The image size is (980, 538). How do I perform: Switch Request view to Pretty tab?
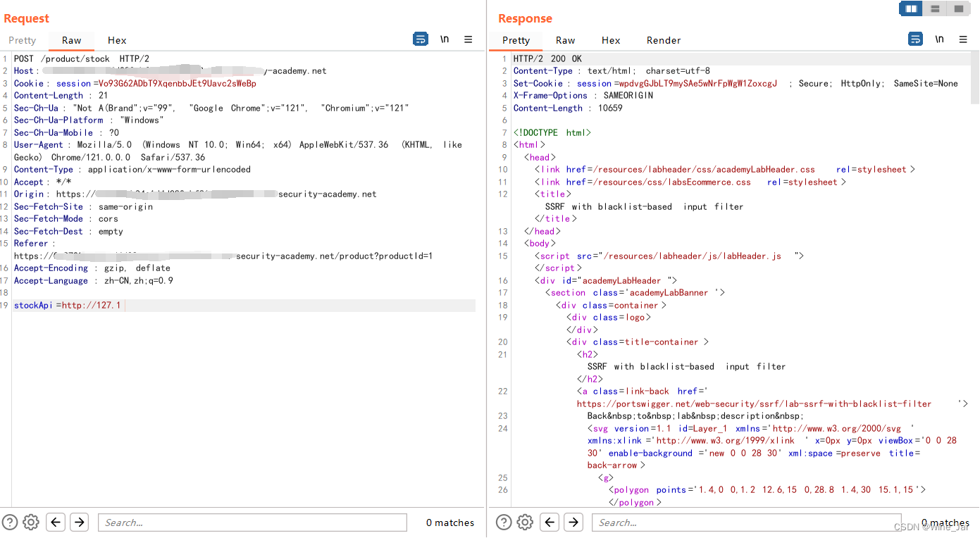tap(23, 40)
